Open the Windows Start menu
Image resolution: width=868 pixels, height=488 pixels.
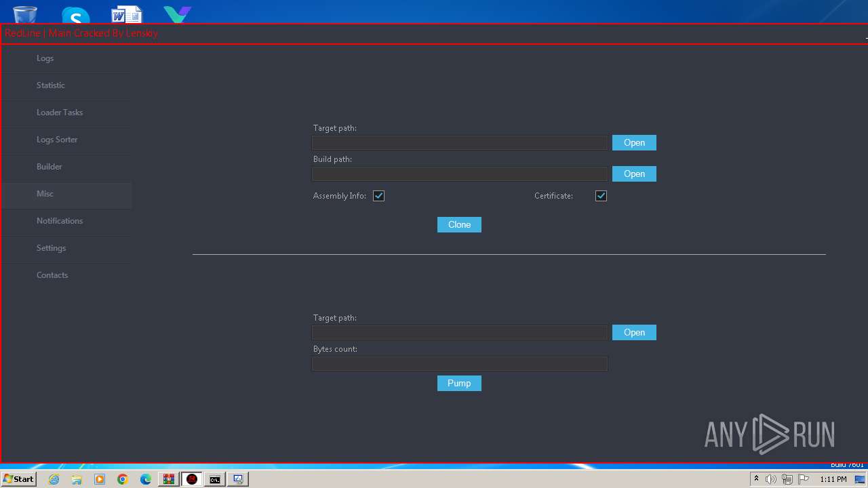point(18,479)
